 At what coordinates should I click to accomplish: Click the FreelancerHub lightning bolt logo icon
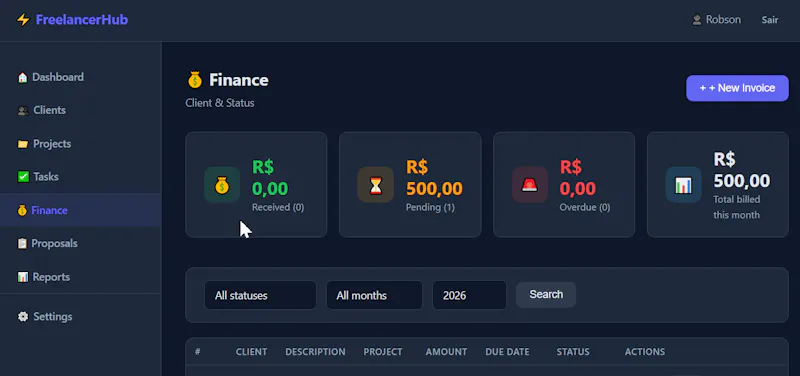point(23,20)
